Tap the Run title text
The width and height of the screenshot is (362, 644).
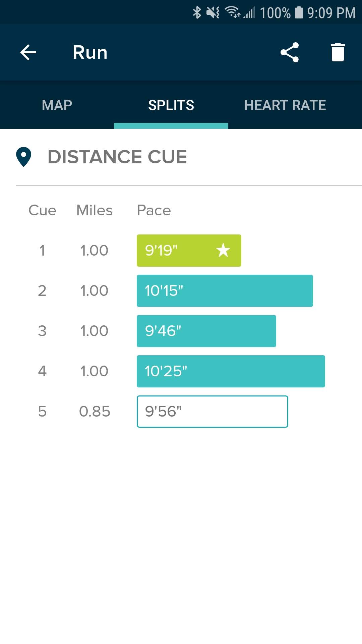[x=90, y=53]
